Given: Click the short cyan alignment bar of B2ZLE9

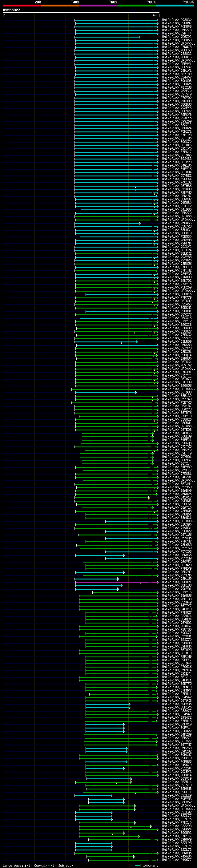Looking at the screenshot, I should click(93, 796).
